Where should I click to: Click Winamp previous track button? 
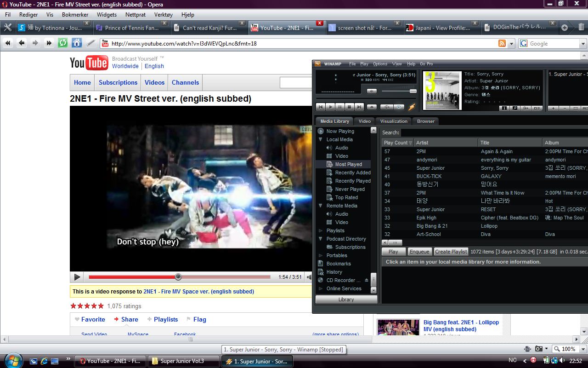(x=321, y=107)
